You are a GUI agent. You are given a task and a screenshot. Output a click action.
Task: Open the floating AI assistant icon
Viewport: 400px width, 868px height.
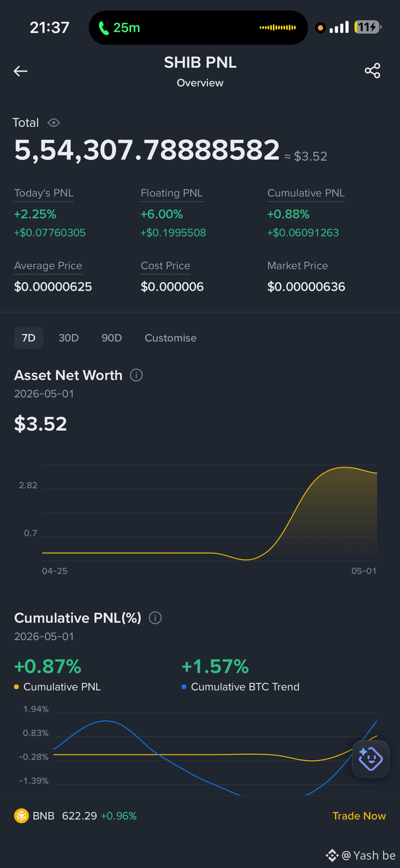point(371,759)
